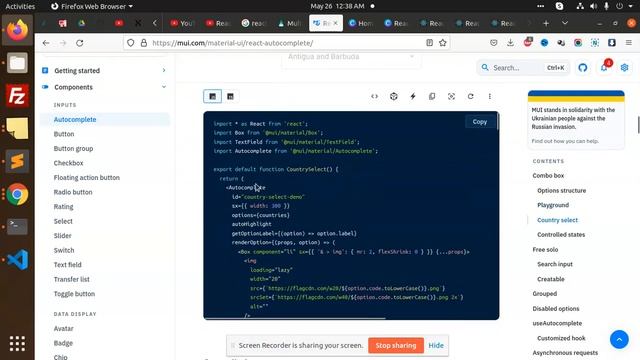Open the Autocomplete docs page
Screen dimensions: 640x360
click(105, 119)
